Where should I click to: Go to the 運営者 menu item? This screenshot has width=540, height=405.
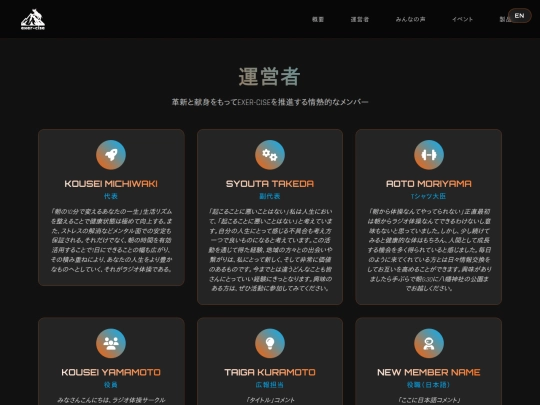coord(360,19)
